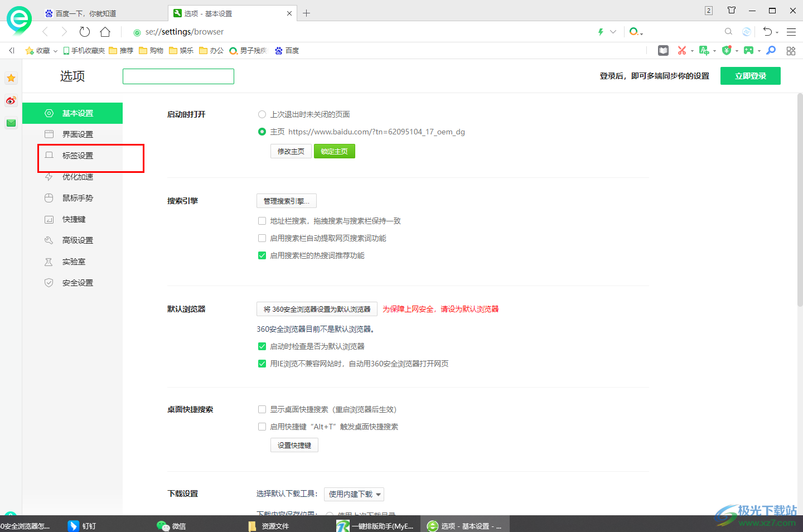Enable 显示桌面快捷搜索 checkbox
This screenshot has height=532, width=803.
[x=262, y=409]
